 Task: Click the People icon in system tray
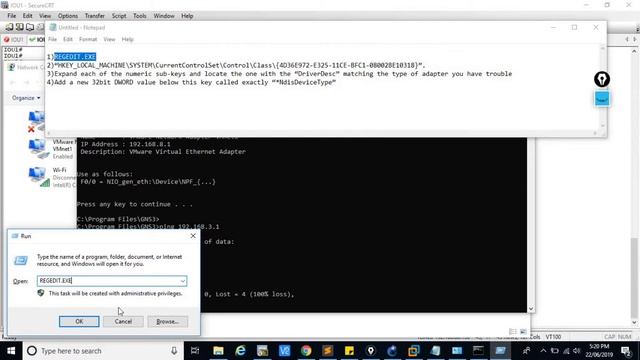(527, 351)
